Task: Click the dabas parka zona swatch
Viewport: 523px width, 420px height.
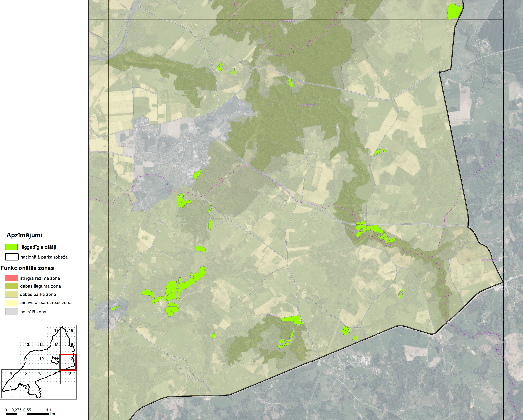Action: 11,294
